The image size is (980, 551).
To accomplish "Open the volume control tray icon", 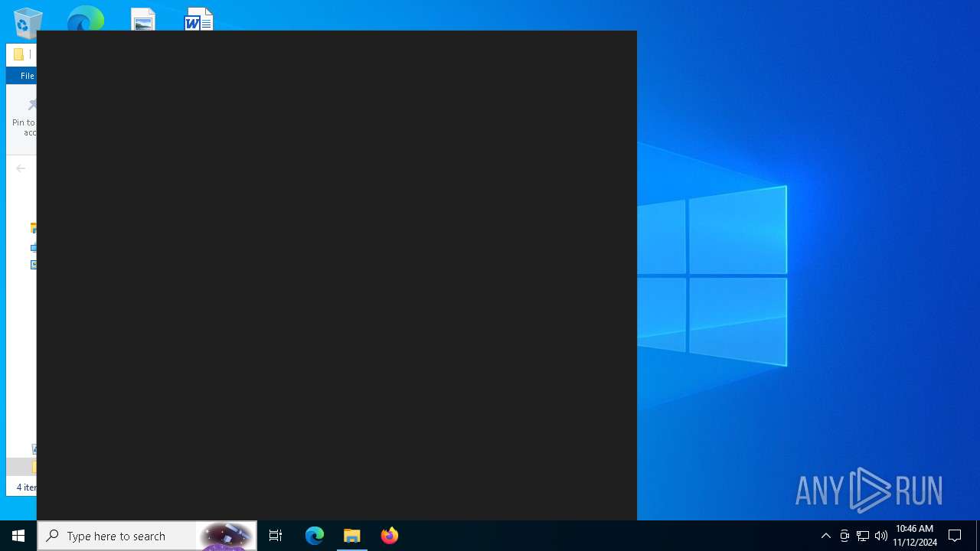I will coord(881,536).
